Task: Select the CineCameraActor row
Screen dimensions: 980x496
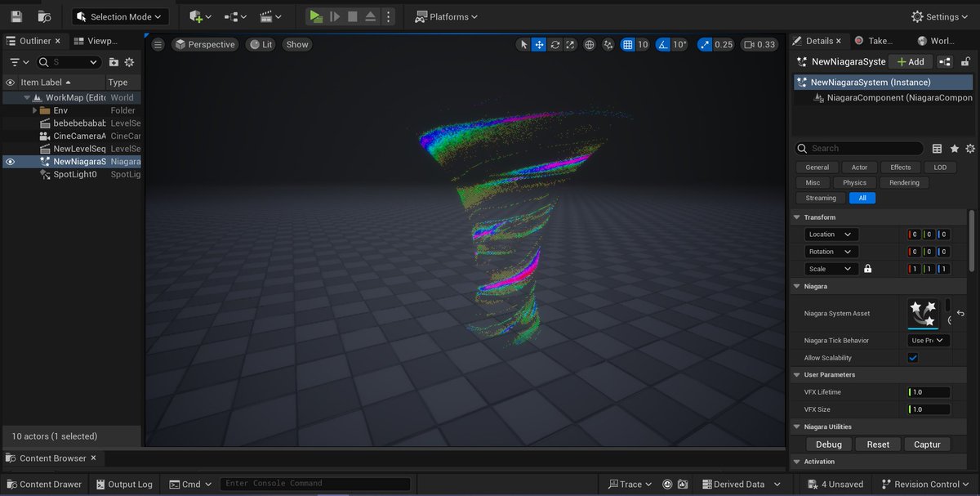Action: 71,136
